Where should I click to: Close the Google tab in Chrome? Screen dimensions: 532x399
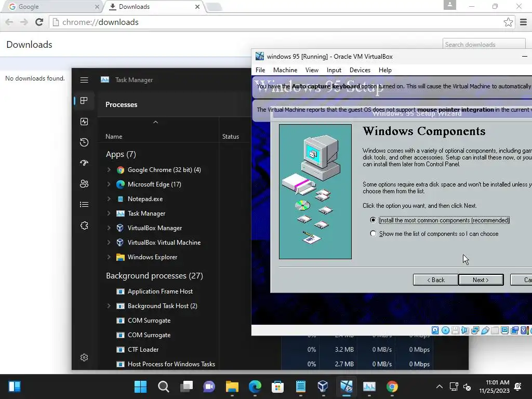tap(97, 7)
